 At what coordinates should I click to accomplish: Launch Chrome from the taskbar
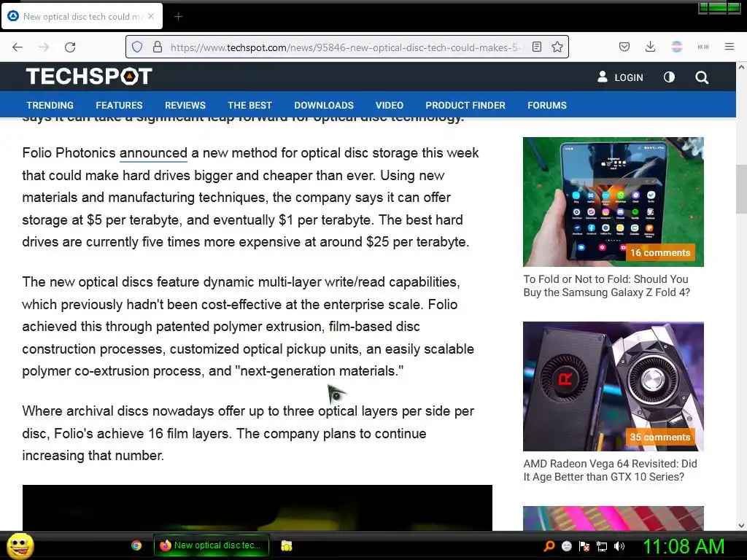point(136,545)
